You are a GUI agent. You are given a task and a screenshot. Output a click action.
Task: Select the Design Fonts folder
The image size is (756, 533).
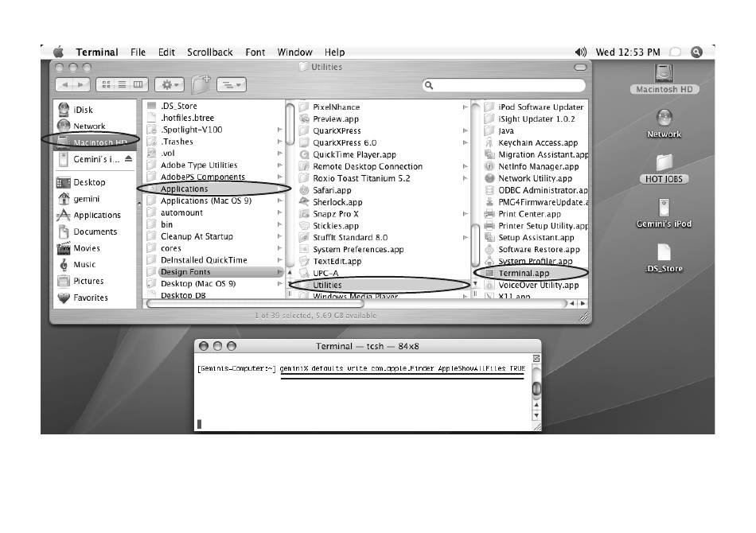click(x=214, y=272)
